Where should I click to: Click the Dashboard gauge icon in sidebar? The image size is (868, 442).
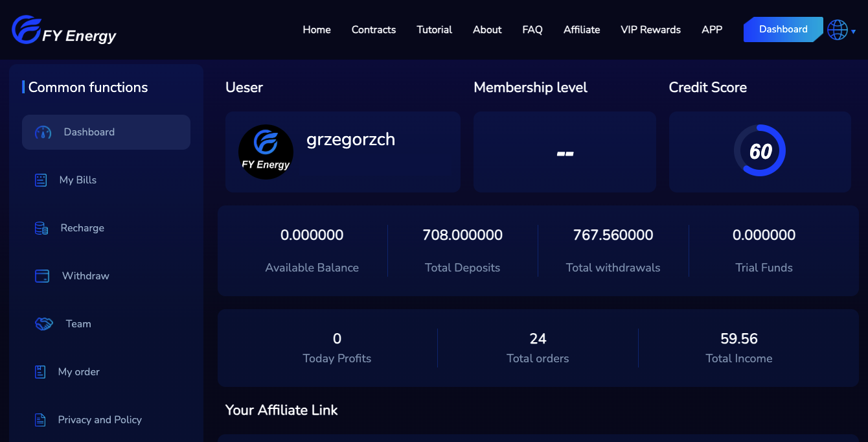coord(43,132)
